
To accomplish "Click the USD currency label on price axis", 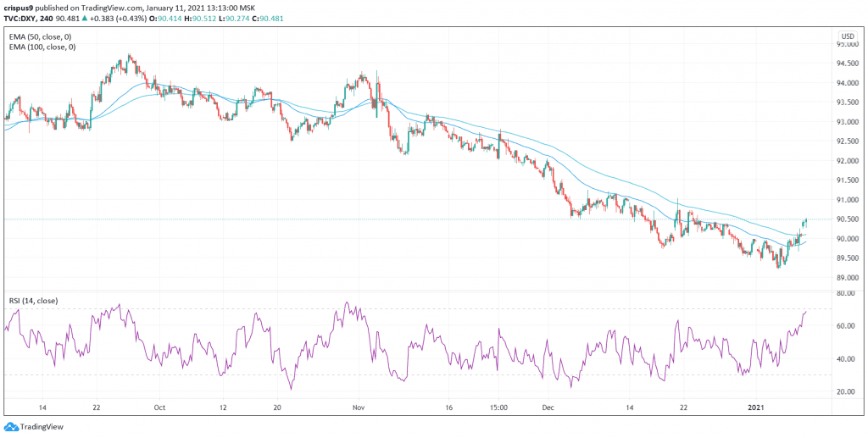I will [x=847, y=36].
